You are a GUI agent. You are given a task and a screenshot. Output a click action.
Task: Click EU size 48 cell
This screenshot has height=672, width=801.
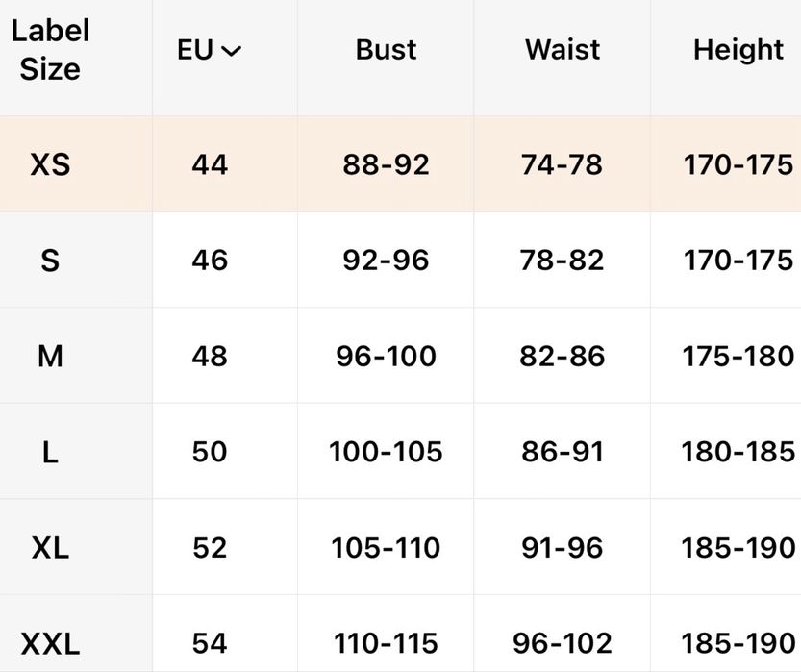pyautogui.click(x=210, y=357)
